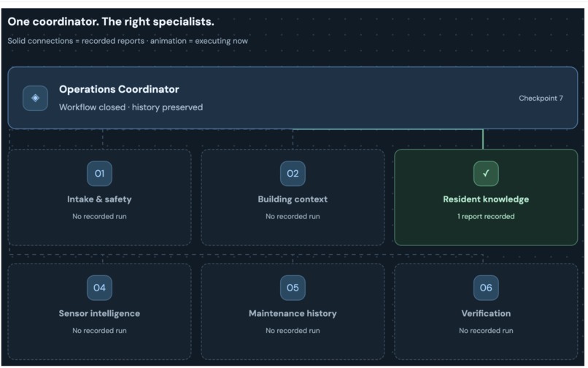The height and width of the screenshot is (368, 588).
Task: Click "No recorded run" under Intake & safety
Action: (99, 216)
